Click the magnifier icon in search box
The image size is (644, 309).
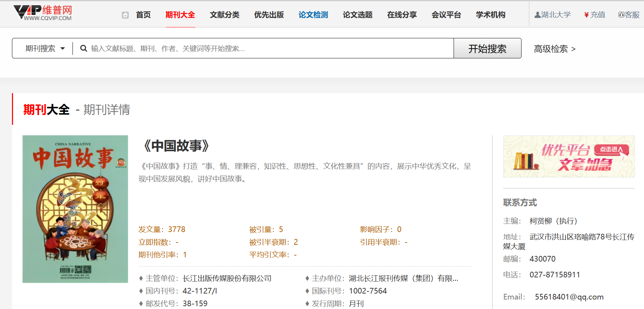84,49
